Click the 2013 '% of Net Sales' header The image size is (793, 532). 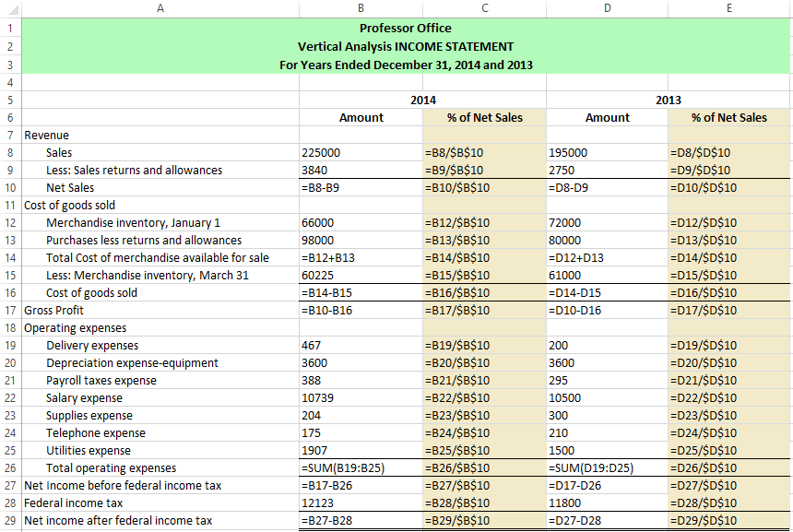pos(728,117)
